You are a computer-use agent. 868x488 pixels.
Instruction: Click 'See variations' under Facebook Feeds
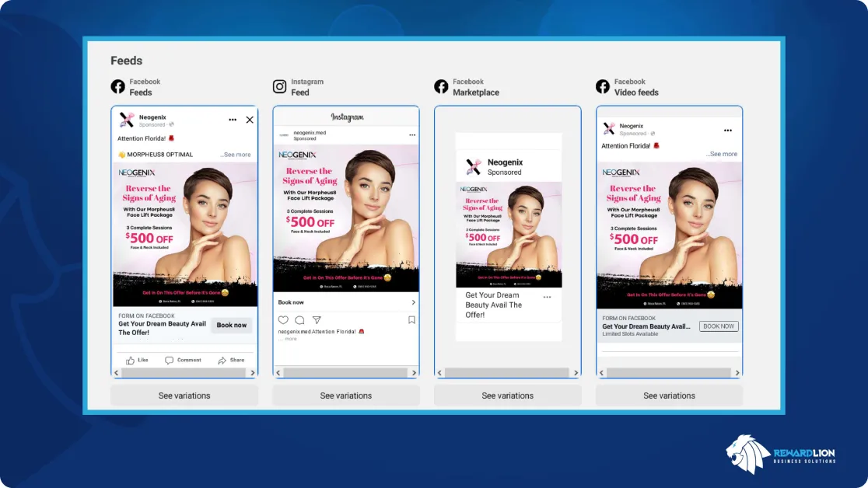pos(184,396)
